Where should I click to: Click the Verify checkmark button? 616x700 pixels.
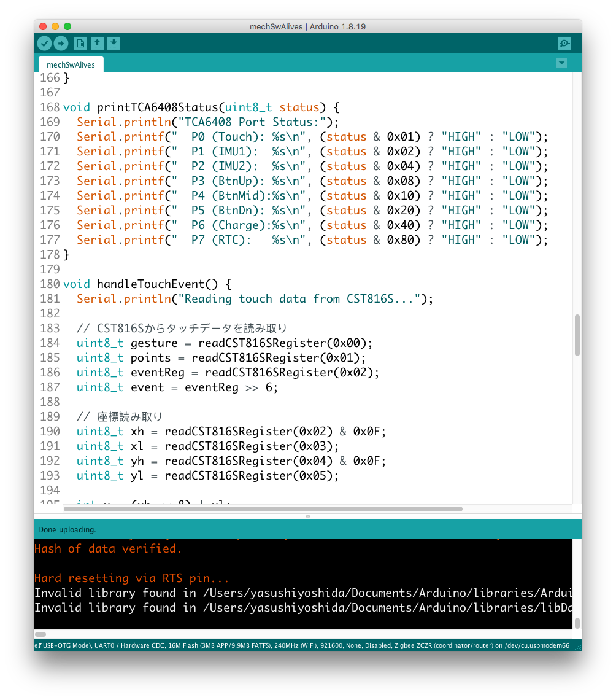point(44,43)
